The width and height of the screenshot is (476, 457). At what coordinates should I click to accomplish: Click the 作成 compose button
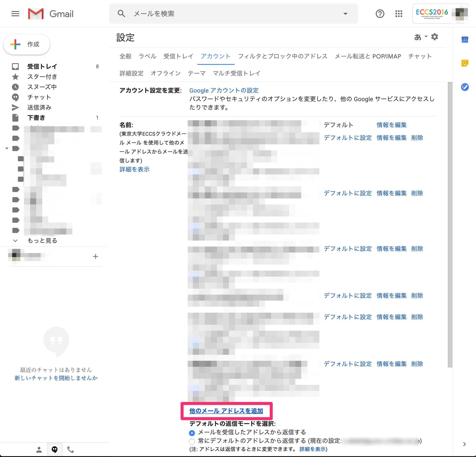pos(27,44)
